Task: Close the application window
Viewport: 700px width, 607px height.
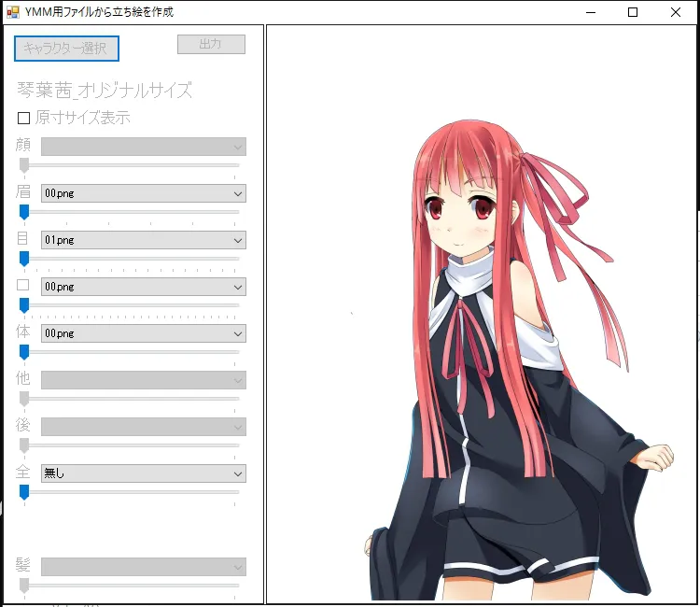Action: (676, 12)
